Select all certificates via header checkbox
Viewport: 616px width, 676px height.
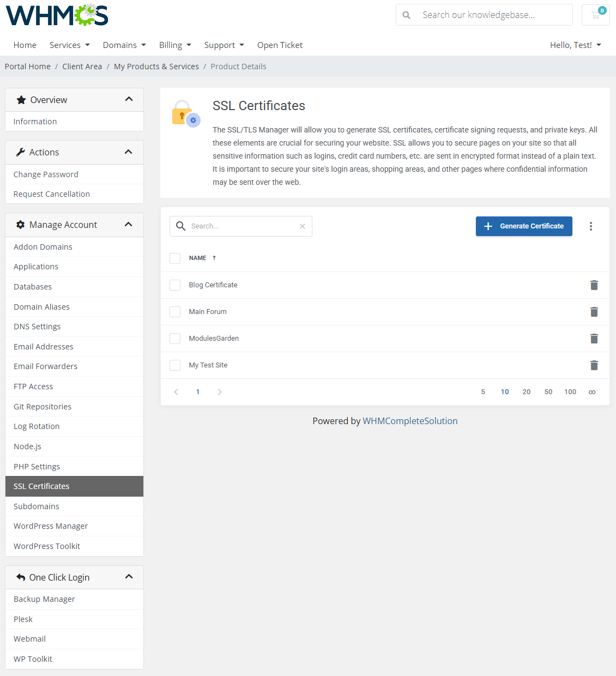pos(175,258)
